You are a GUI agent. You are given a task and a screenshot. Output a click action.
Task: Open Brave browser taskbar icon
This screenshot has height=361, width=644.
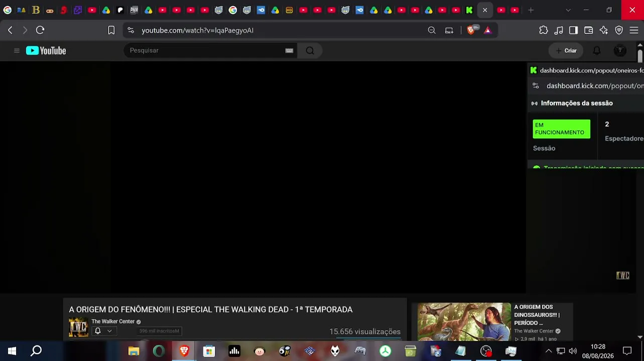(184, 351)
